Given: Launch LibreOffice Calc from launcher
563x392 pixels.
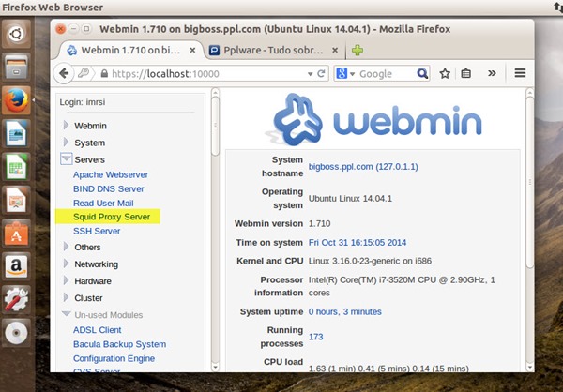Looking at the screenshot, I should point(16,167).
